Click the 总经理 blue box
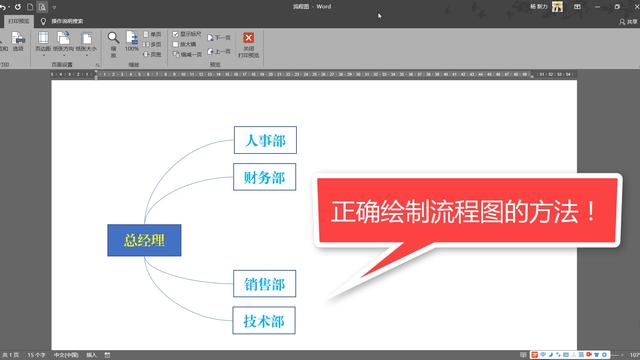The image size is (640, 360). (x=144, y=240)
